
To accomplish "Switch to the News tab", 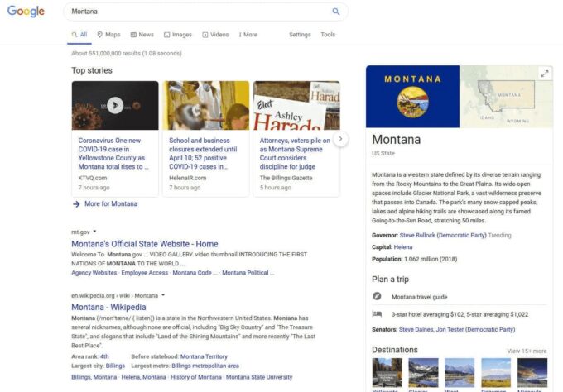I will [142, 35].
